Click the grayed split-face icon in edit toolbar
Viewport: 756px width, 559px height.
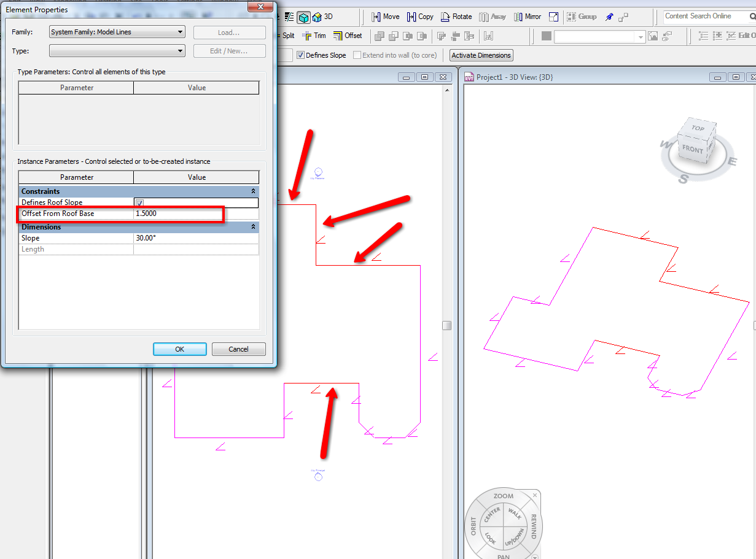(470, 36)
